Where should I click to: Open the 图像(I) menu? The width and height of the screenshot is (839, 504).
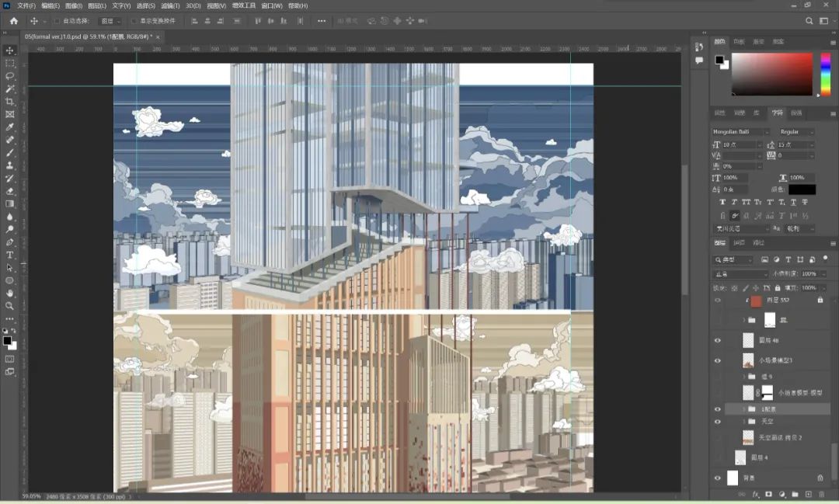73,6
